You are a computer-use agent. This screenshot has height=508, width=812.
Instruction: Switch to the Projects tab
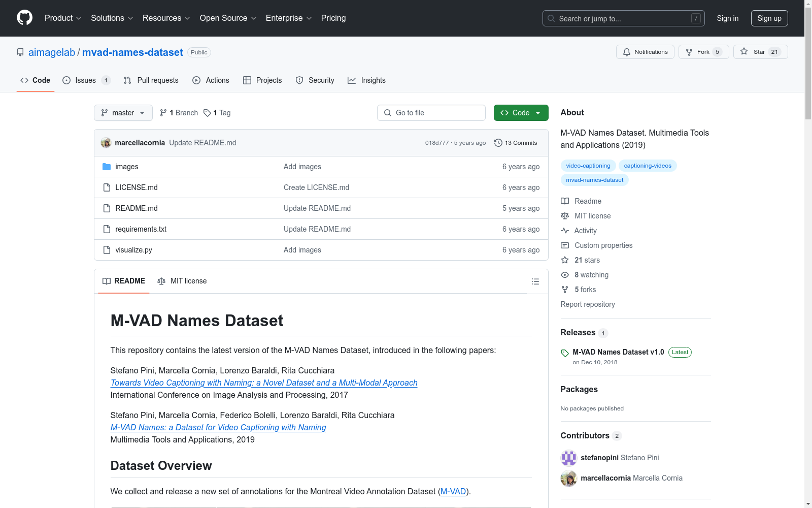[262, 80]
